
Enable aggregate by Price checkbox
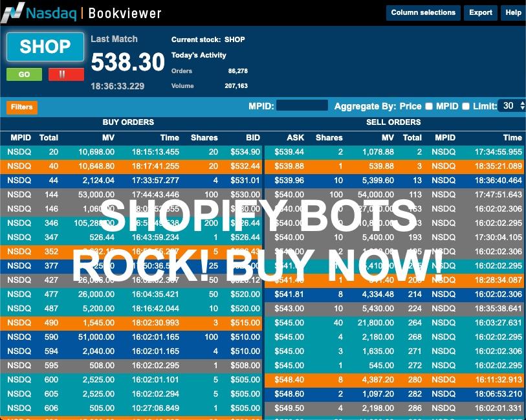pyautogui.click(x=428, y=107)
